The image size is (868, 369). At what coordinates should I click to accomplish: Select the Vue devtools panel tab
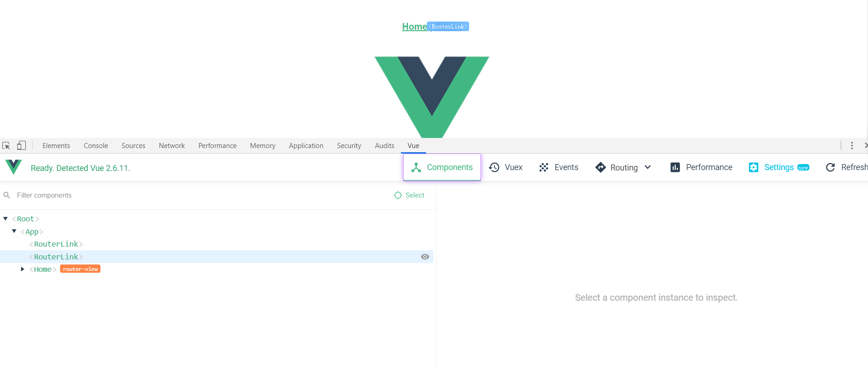413,146
